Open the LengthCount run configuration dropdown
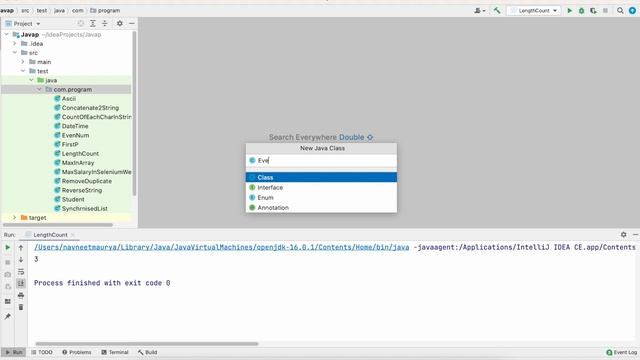 click(x=534, y=11)
